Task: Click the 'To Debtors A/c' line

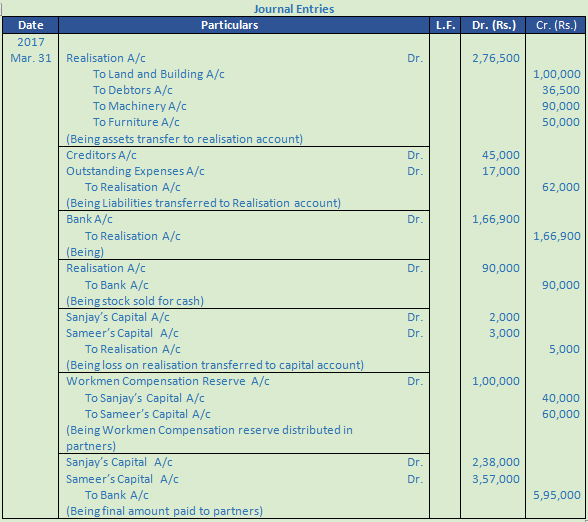Action: [x=133, y=90]
